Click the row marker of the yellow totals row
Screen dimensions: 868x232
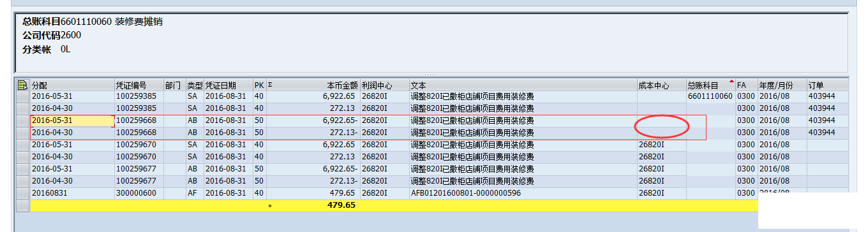pos(22,205)
